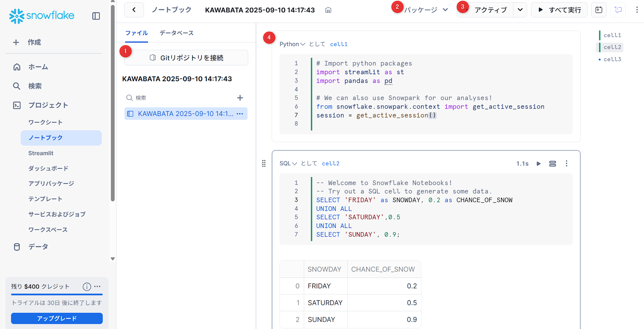Open ダッシュボード
The image size is (644, 329).
tap(48, 168)
